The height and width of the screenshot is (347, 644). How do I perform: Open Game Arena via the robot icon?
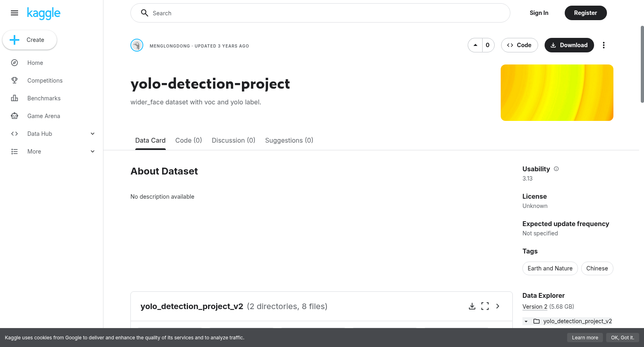coord(14,116)
